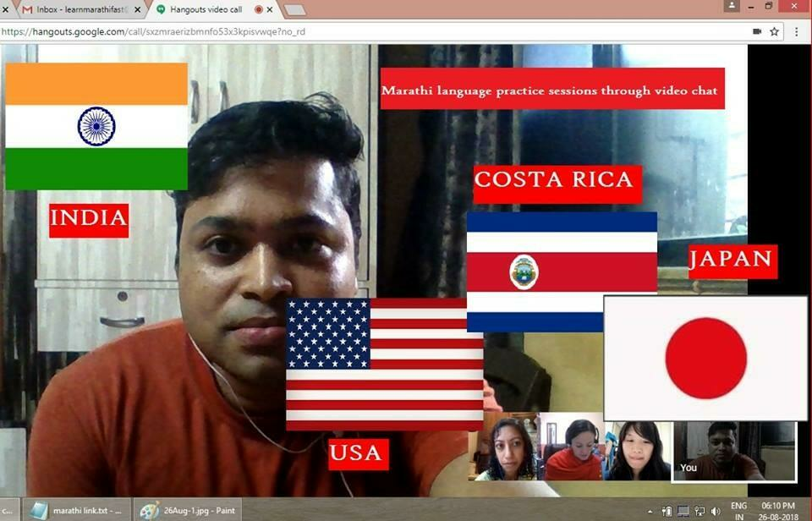Bookmark this page with the star icon
812x521 pixels.
[774, 31]
